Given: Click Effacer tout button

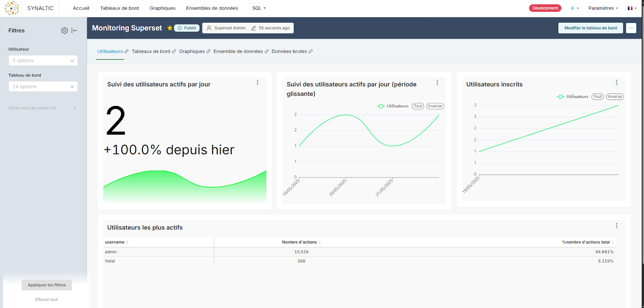Looking at the screenshot, I should click(47, 300).
